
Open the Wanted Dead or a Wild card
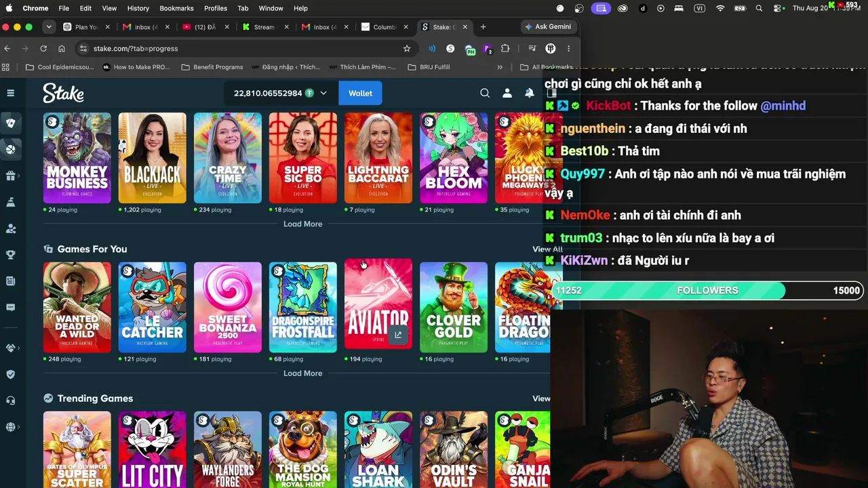click(x=77, y=307)
